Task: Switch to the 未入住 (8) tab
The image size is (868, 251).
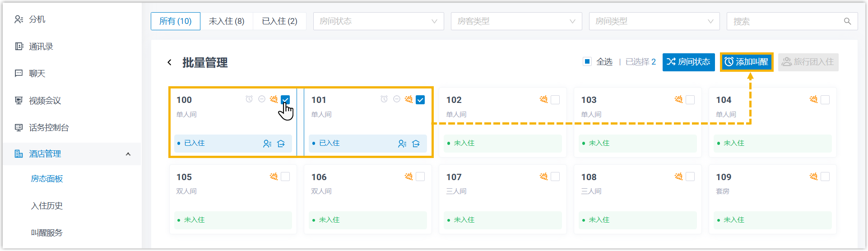Action: (x=227, y=21)
